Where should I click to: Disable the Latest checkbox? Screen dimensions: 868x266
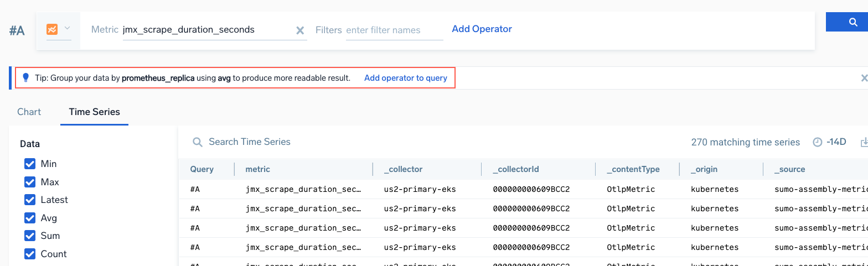30,200
